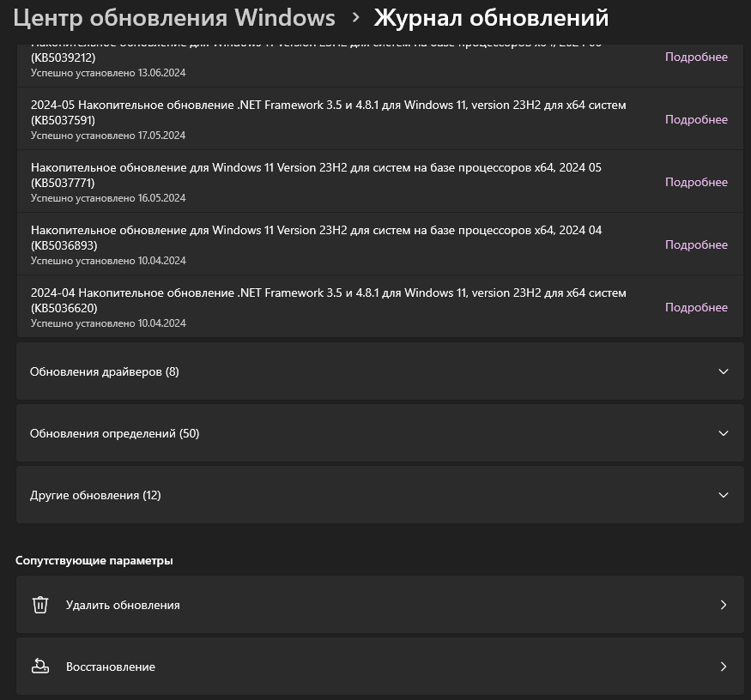Expand the Обновления определений (50) chevron

[x=724, y=433]
